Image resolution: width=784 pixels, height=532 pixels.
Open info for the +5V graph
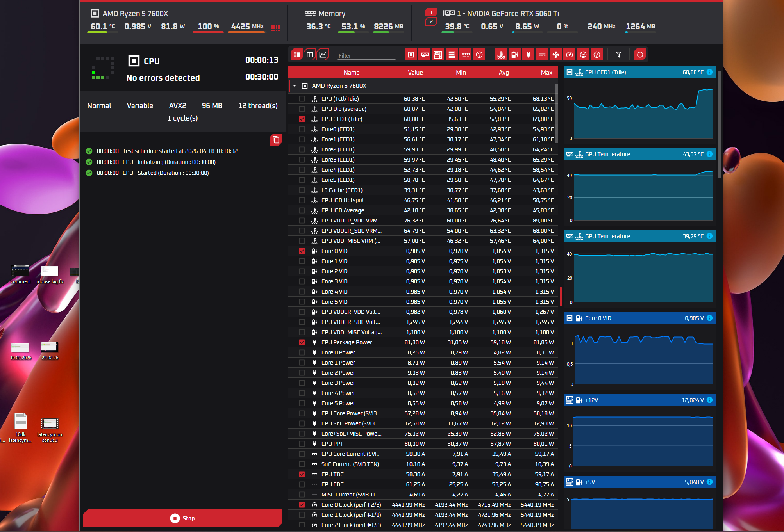(x=709, y=482)
